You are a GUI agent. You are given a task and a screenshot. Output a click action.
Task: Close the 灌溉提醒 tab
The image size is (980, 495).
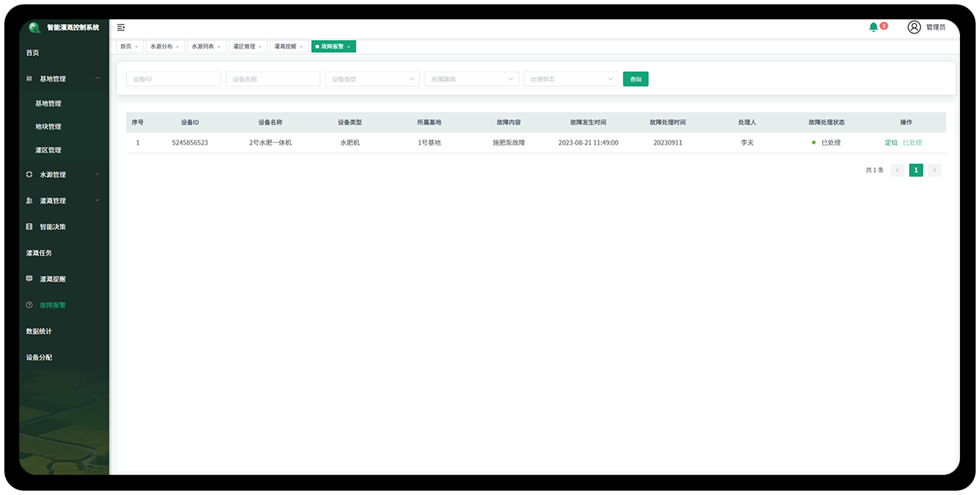pyautogui.click(x=301, y=47)
